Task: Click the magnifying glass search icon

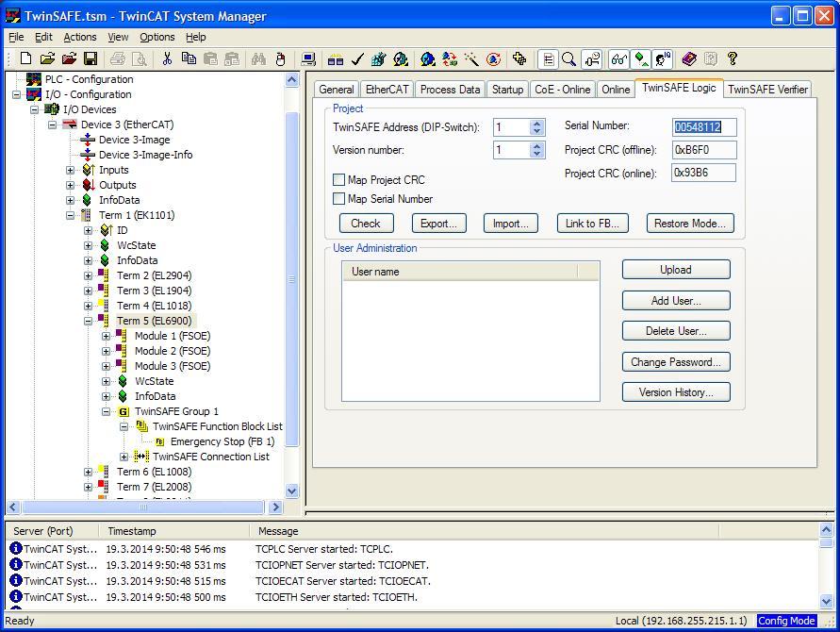Action: point(568,59)
